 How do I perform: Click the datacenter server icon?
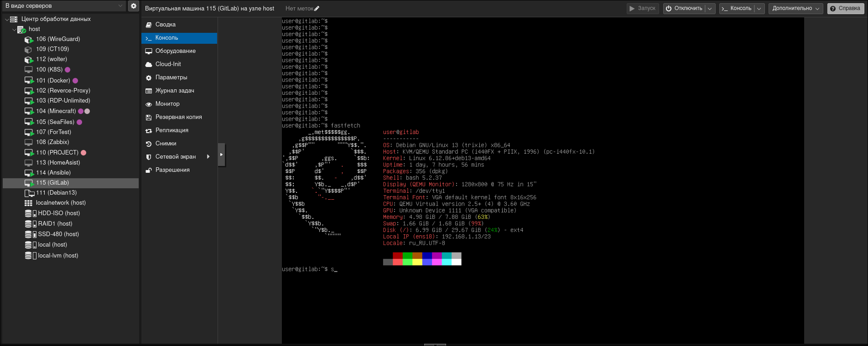14,19
